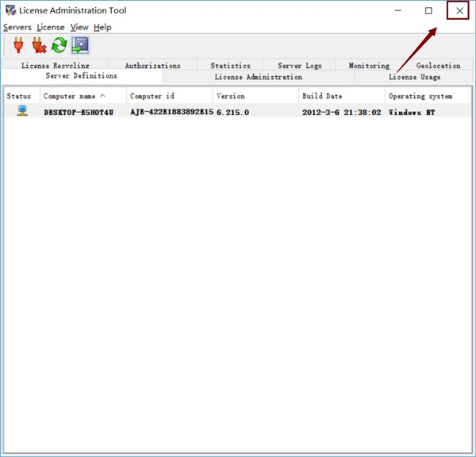Minimize the License Administration Tool window
Image resolution: width=476 pixels, height=457 pixels.
click(398, 10)
